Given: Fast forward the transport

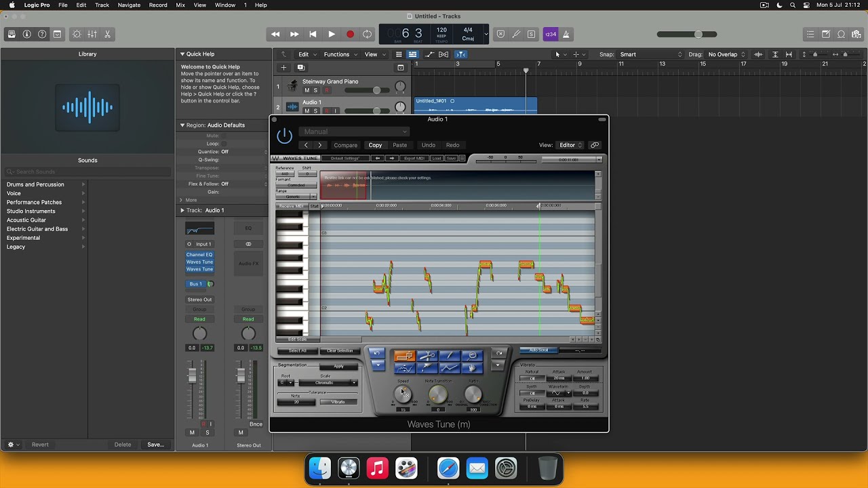Looking at the screenshot, I should click(294, 34).
